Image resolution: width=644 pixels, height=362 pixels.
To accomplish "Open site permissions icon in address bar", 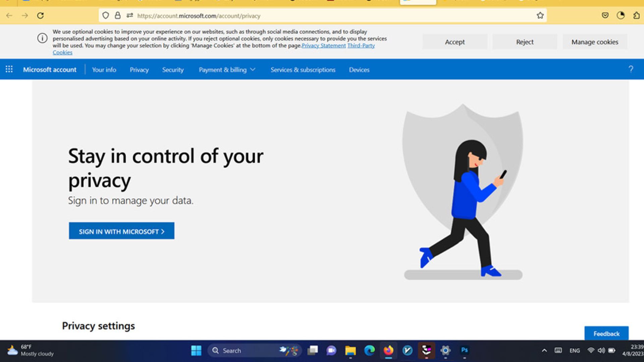I will 130,15.
